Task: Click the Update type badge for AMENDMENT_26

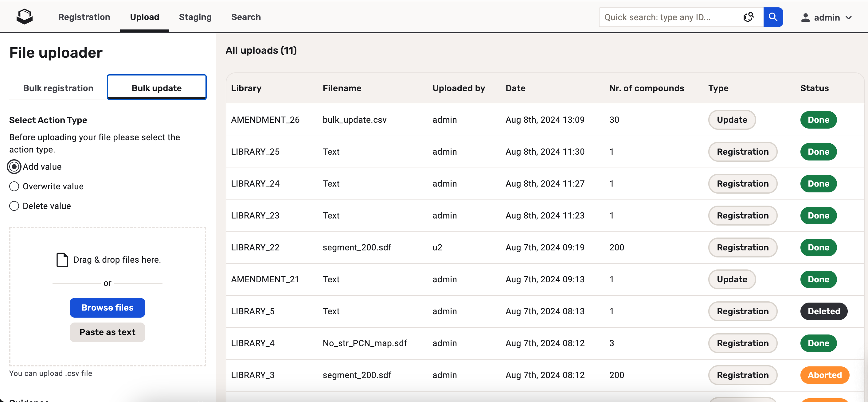Action: tap(732, 120)
